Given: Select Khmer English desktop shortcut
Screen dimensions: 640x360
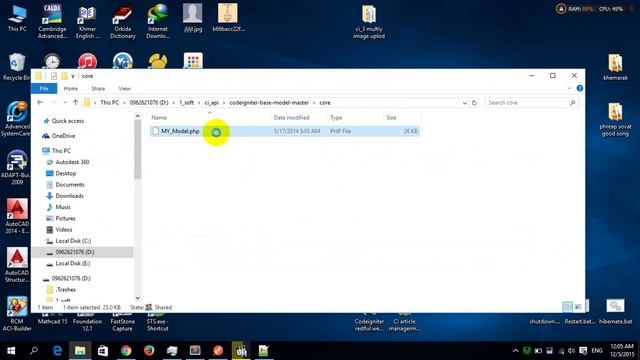Looking at the screenshot, I should pos(87,21).
